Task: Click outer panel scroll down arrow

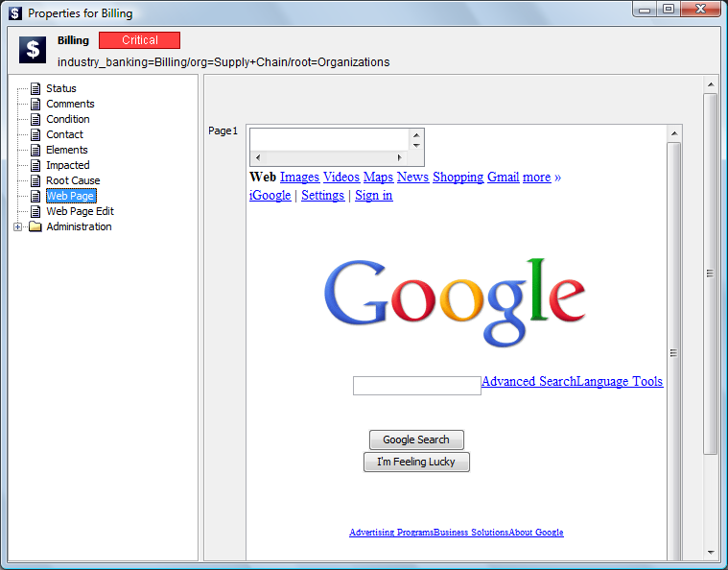Action: [711, 553]
